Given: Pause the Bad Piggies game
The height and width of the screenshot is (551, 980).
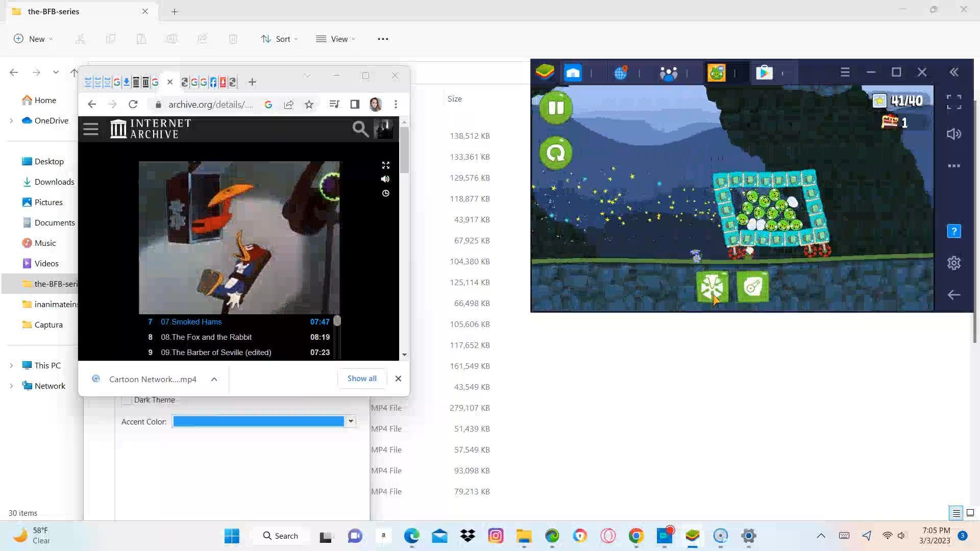Looking at the screenshot, I should point(556,108).
